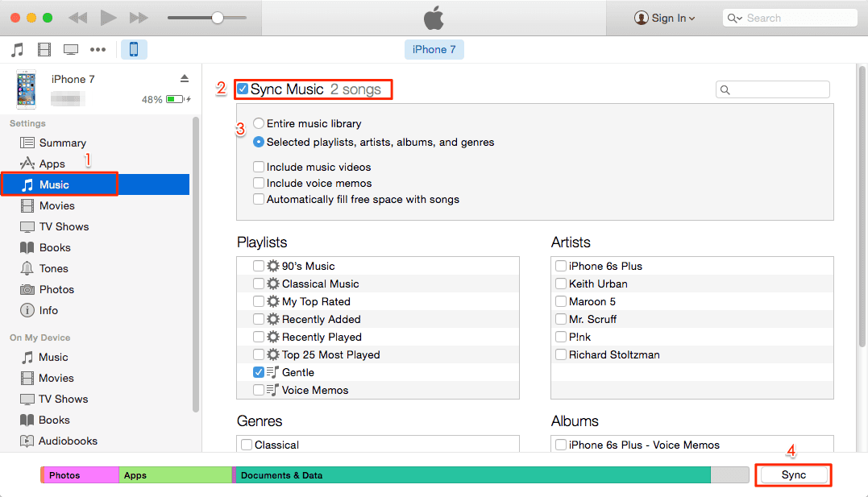Eject the iPhone 7 device

pyautogui.click(x=185, y=79)
